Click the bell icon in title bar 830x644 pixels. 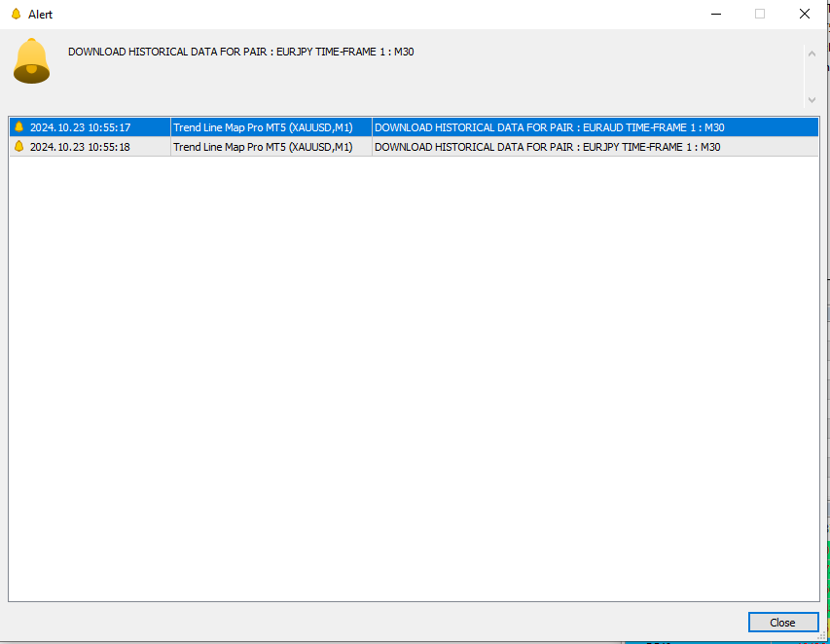click(x=16, y=14)
